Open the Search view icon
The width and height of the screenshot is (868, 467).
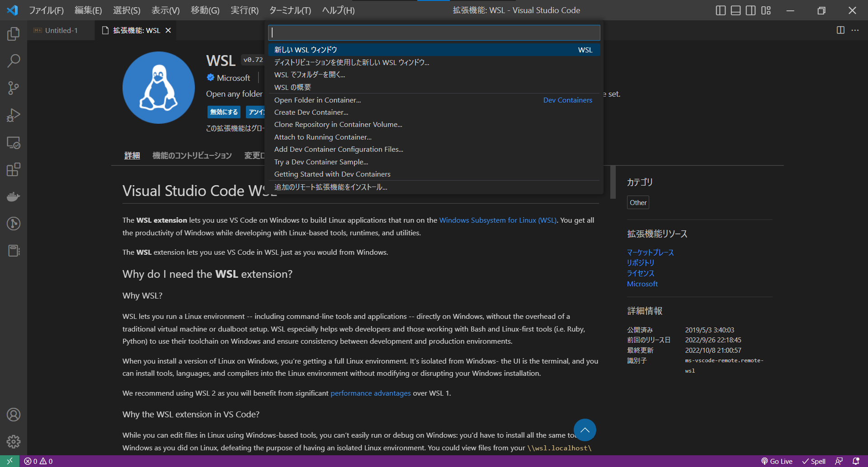point(14,61)
